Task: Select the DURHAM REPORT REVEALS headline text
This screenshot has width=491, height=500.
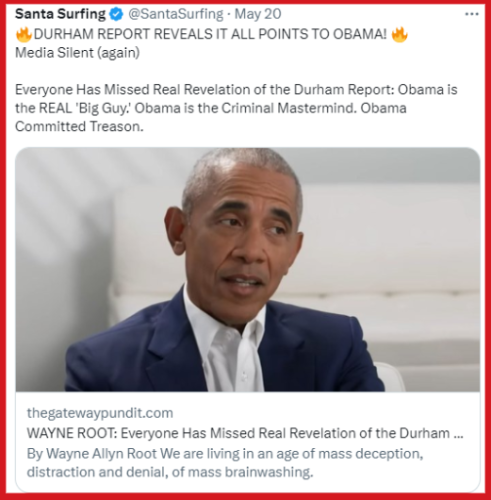Action: coord(211,34)
